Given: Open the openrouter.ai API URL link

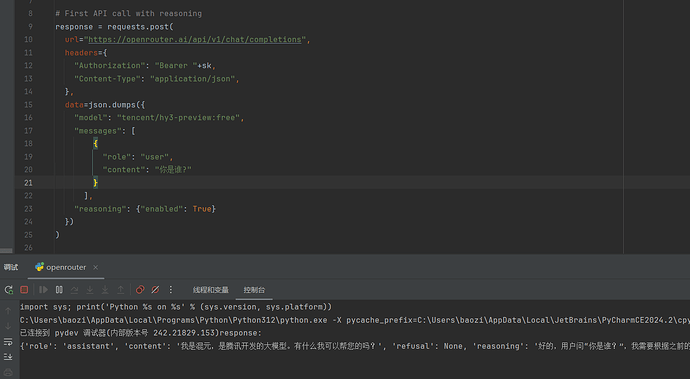Looking at the screenshot, I should [195, 40].
